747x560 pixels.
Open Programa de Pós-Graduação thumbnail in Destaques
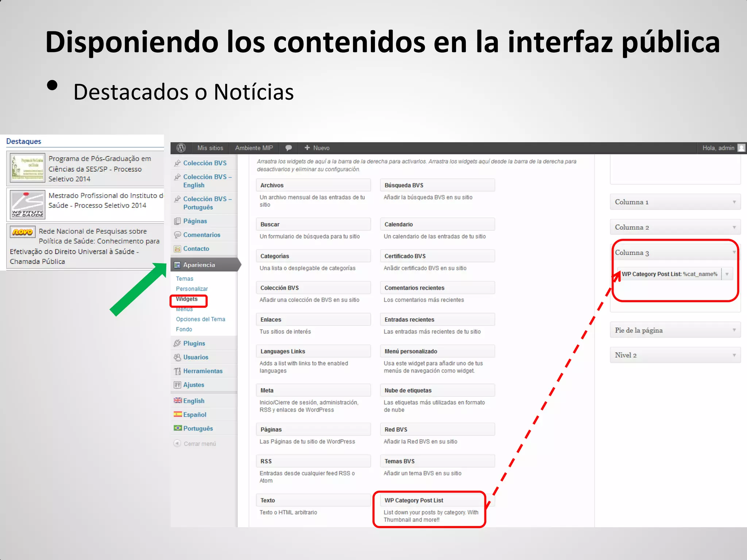coord(28,167)
